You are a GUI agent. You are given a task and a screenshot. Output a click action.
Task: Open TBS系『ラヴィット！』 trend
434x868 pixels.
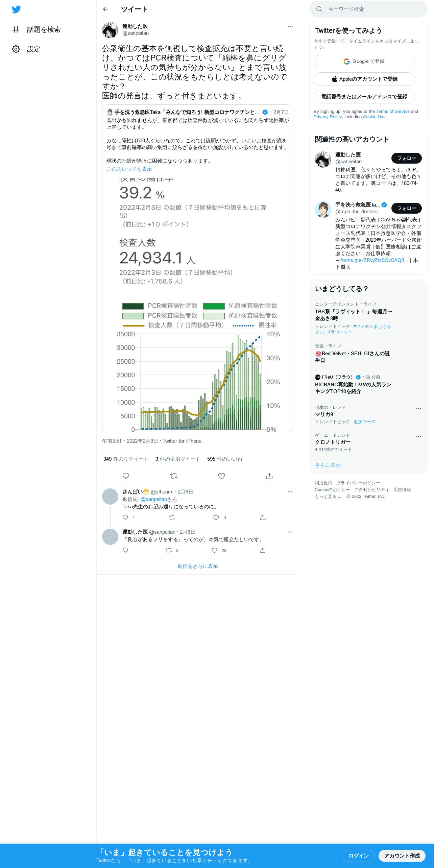click(354, 315)
